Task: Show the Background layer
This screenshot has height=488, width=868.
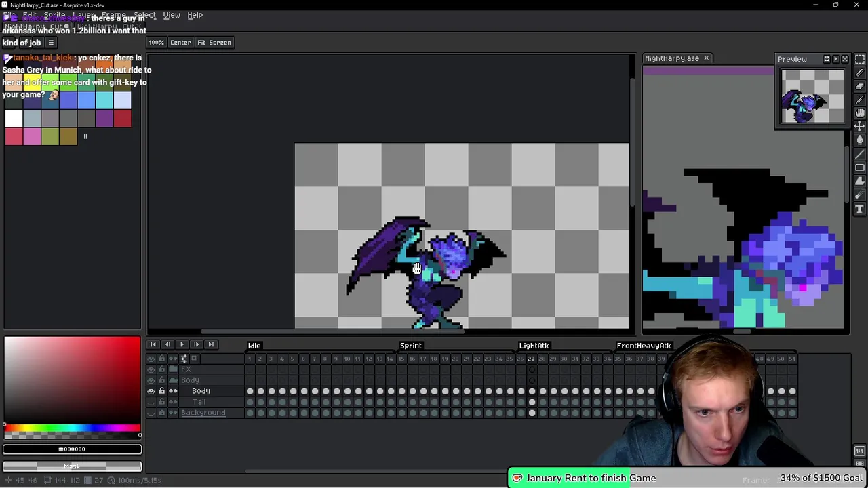Action: tap(151, 413)
